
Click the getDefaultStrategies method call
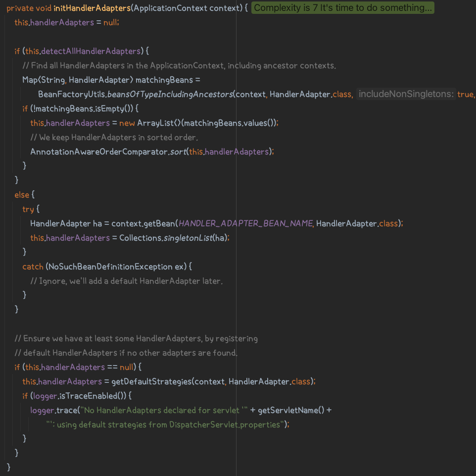pos(151,381)
